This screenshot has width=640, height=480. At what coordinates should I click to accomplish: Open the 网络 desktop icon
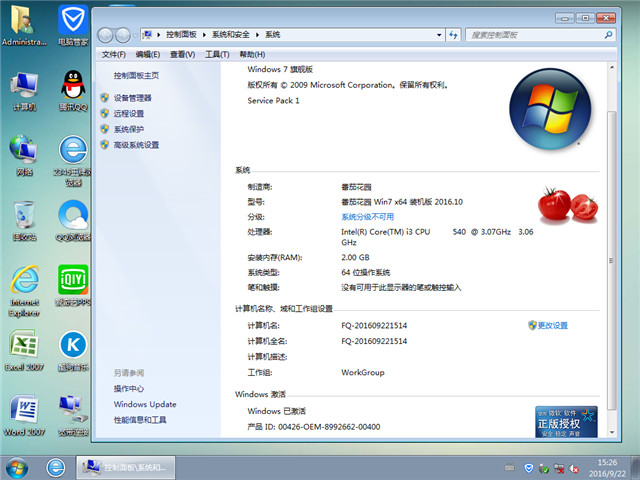pyautogui.click(x=24, y=155)
